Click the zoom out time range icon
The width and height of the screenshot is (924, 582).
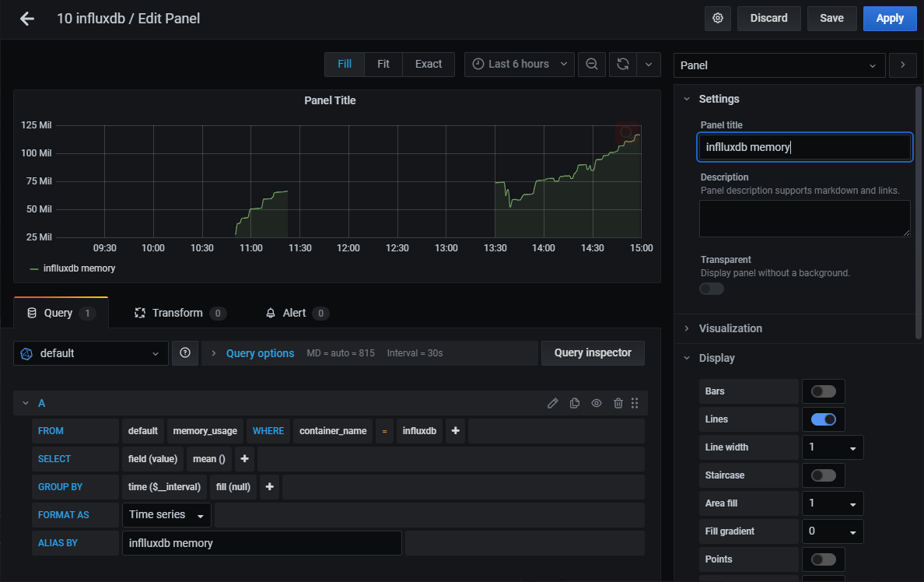(592, 65)
